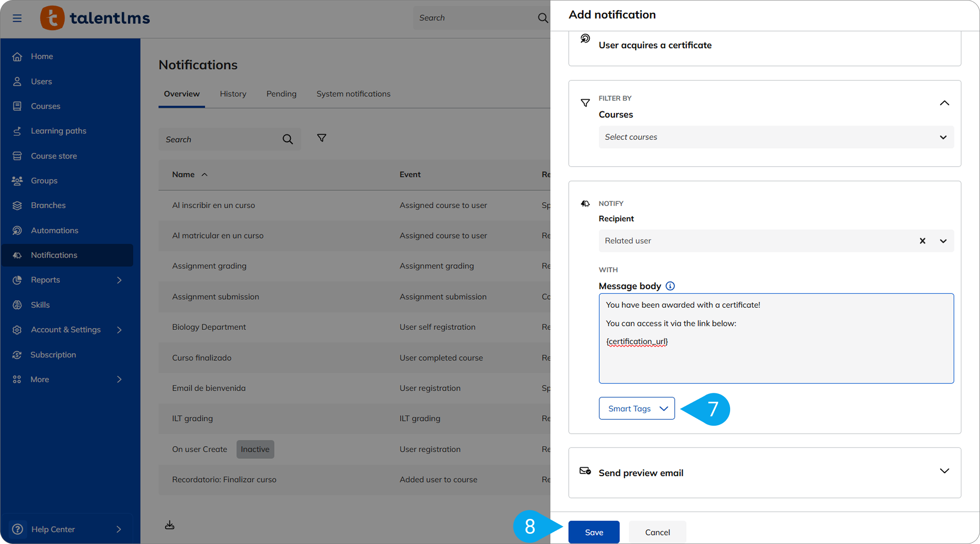The width and height of the screenshot is (980, 544).
Task: Click the talentlms logo
Action: [95, 18]
